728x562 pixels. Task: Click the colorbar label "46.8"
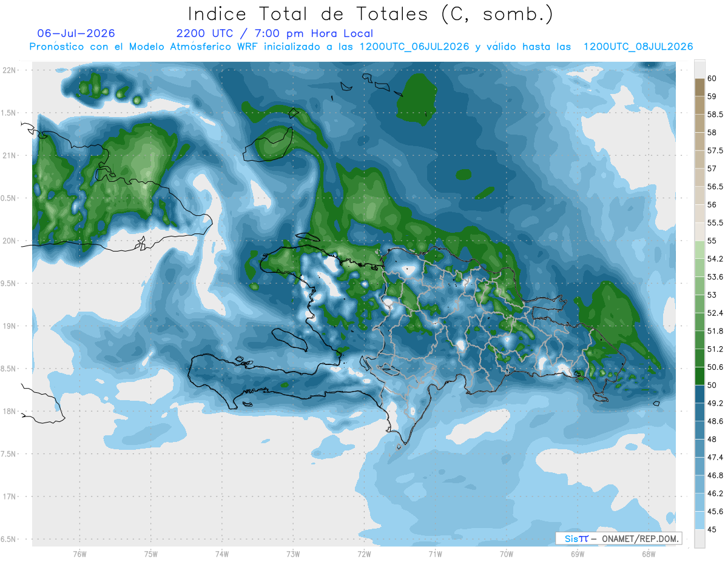tap(715, 475)
